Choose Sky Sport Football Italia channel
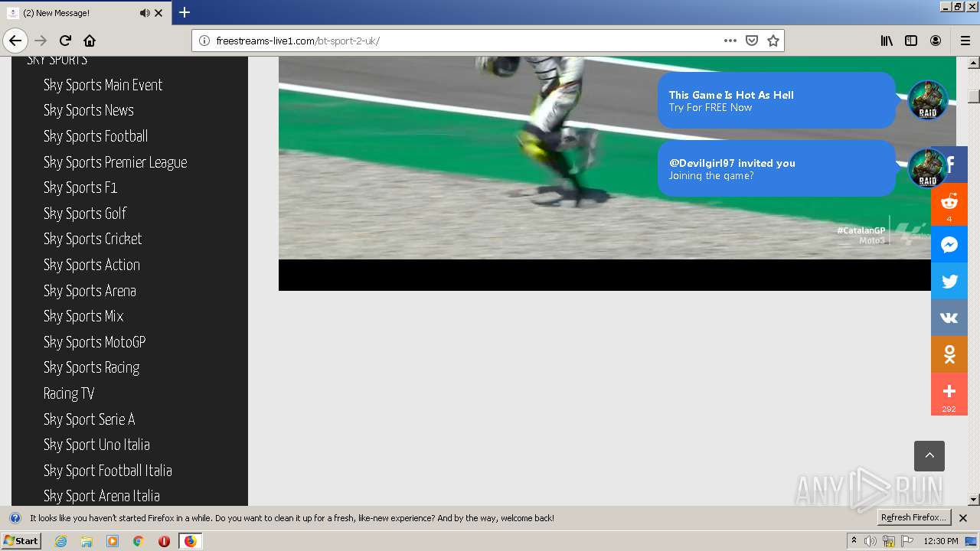The width and height of the screenshot is (980, 551). point(108,471)
